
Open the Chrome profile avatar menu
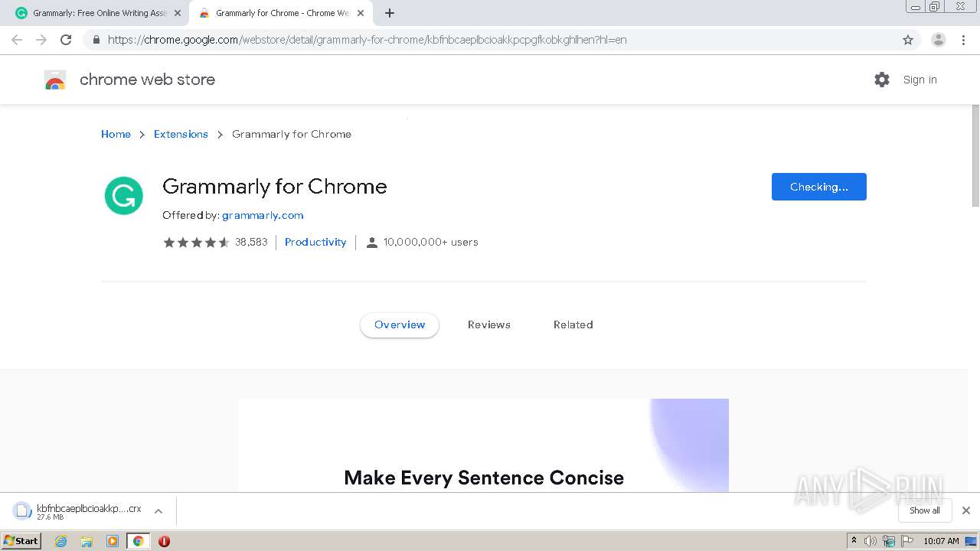click(x=939, y=40)
